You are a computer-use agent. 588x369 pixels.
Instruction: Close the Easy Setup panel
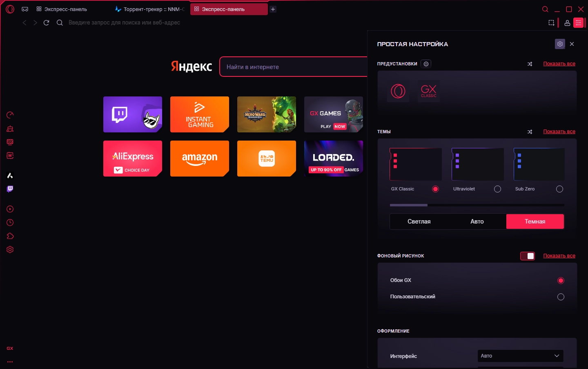pos(572,44)
